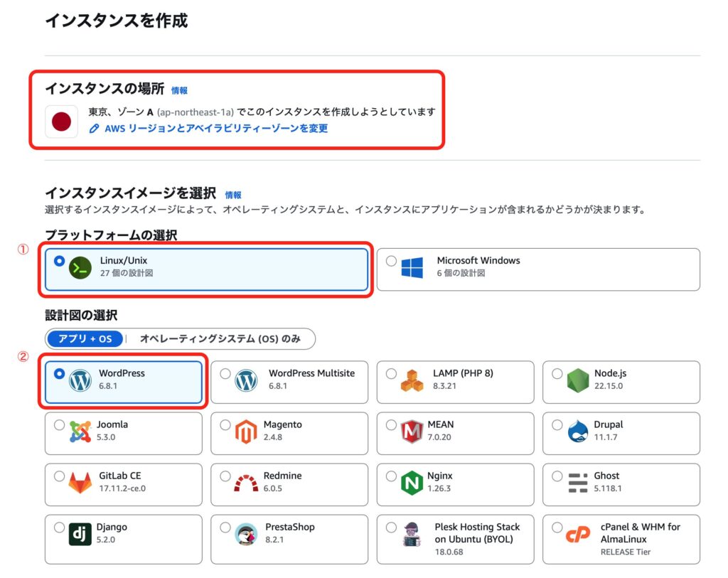
Task: Select the Joomla blueprint radio button
Action: (x=59, y=425)
